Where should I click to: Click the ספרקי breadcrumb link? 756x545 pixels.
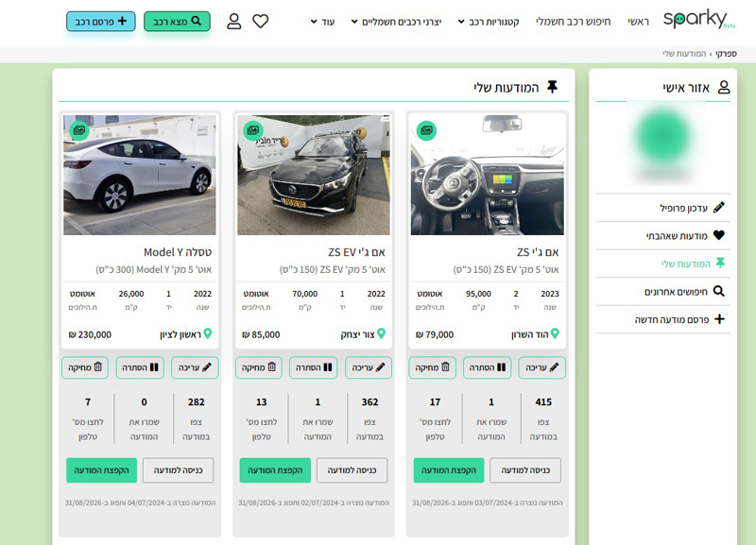click(x=726, y=54)
